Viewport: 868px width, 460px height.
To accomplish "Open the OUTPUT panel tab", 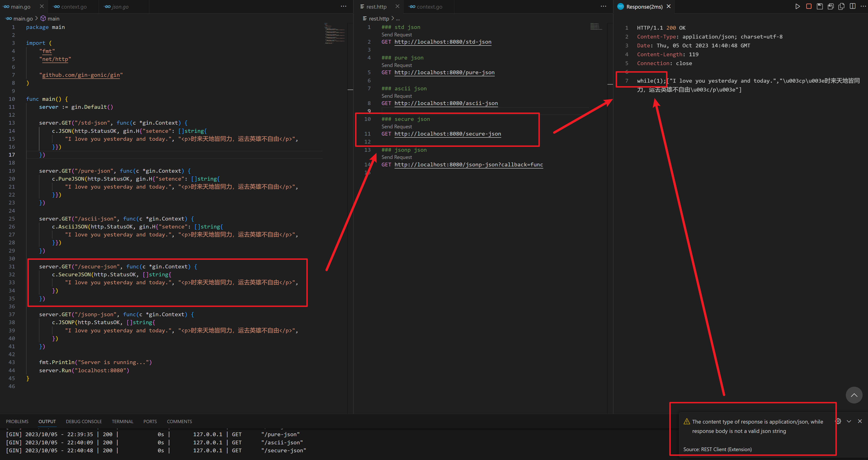I will (47, 421).
